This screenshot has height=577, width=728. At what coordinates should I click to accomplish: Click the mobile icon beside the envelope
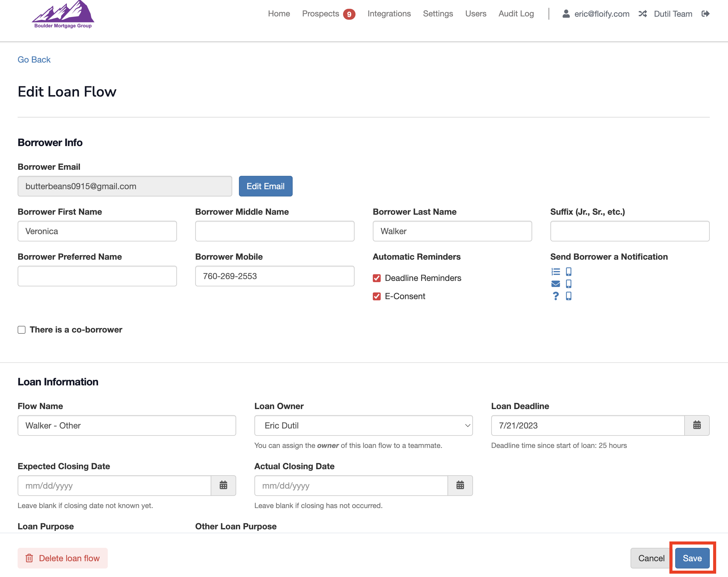(569, 284)
